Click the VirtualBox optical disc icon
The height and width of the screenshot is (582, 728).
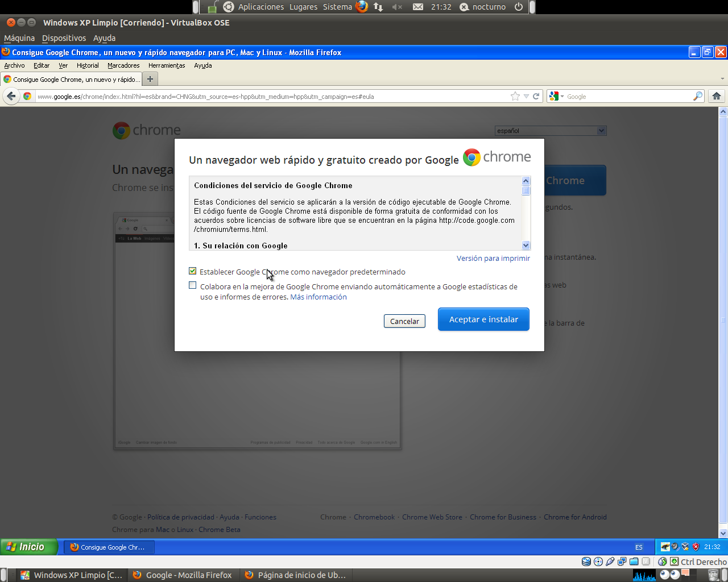pyautogui.click(x=598, y=562)
